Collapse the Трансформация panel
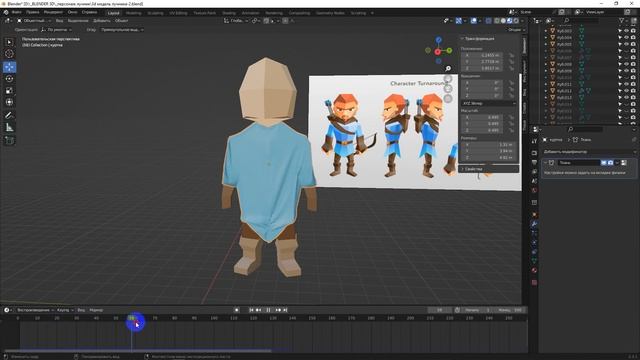Screen dimensions: 640x360 478,38
